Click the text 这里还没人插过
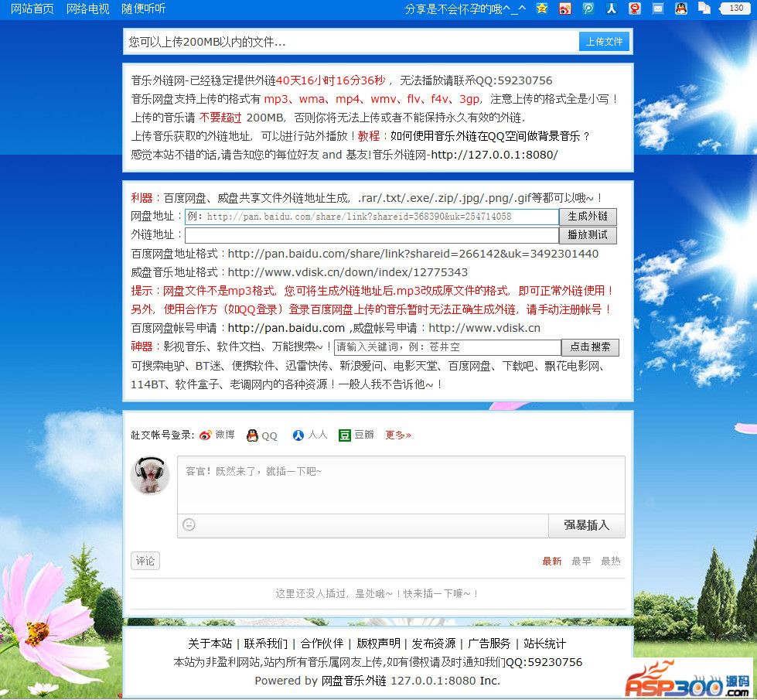This screenshot has height=700, width=757. (312, 594)
